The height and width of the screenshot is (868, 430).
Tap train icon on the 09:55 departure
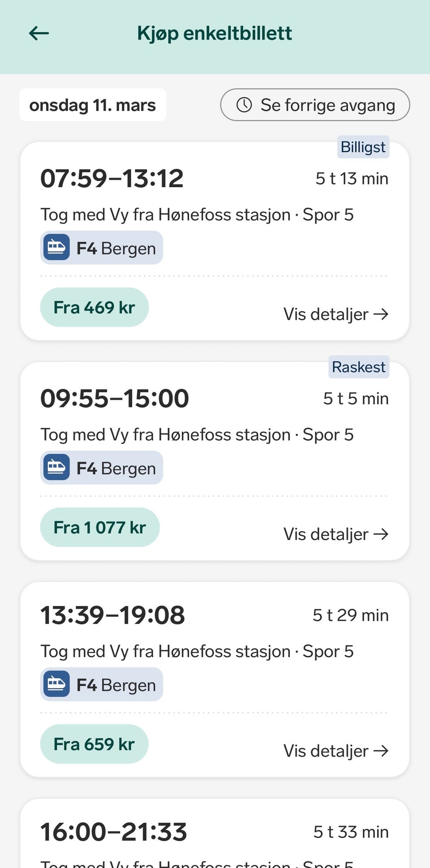56,467
